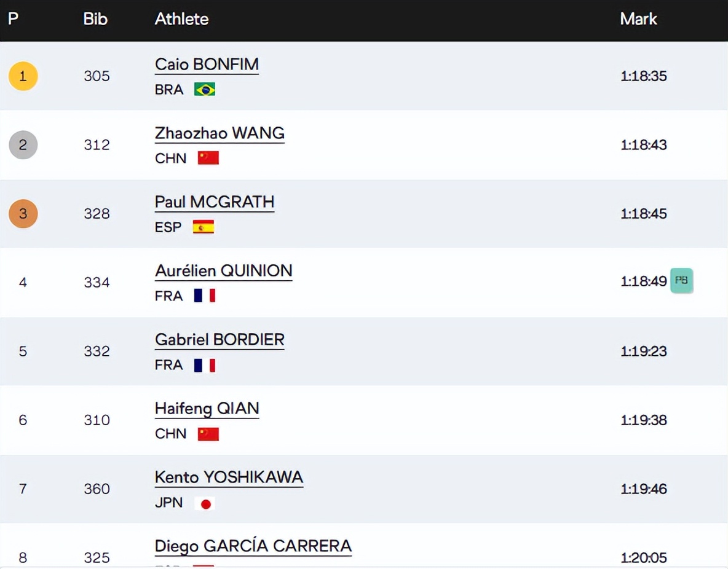The width and height of the screenshot is (728, 569).
Task: Open Diego GARCÍA CARRERA athlete link
Action: (x=253, y=546)
